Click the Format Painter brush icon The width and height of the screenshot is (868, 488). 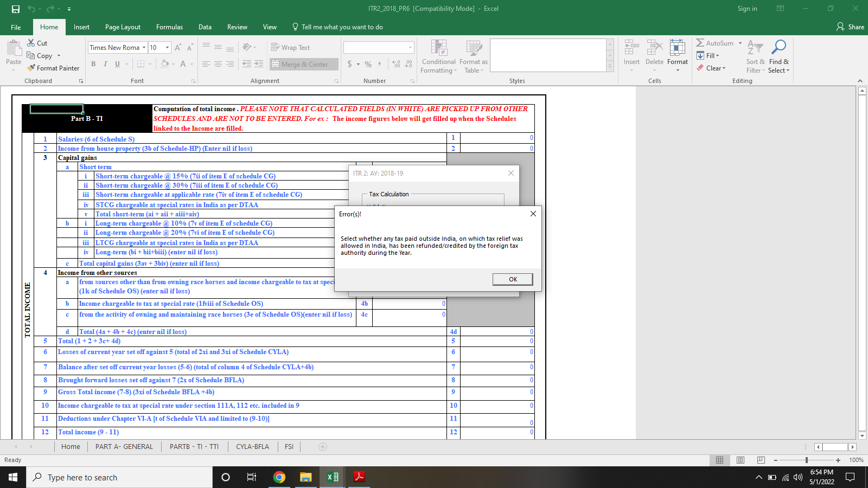click(x=31, y=68)
